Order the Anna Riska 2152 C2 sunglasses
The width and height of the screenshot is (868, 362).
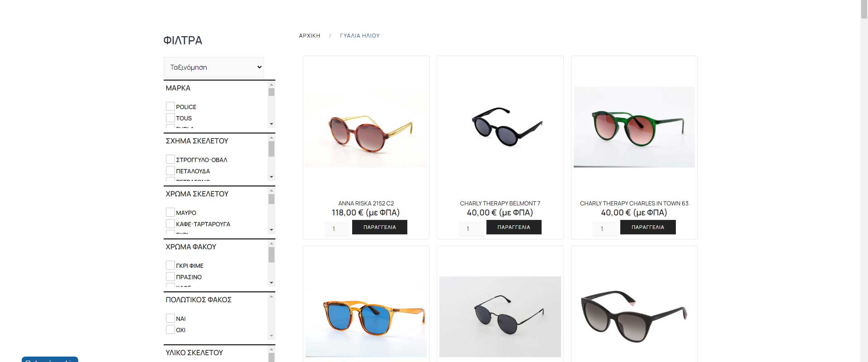(x=380, y=227)
